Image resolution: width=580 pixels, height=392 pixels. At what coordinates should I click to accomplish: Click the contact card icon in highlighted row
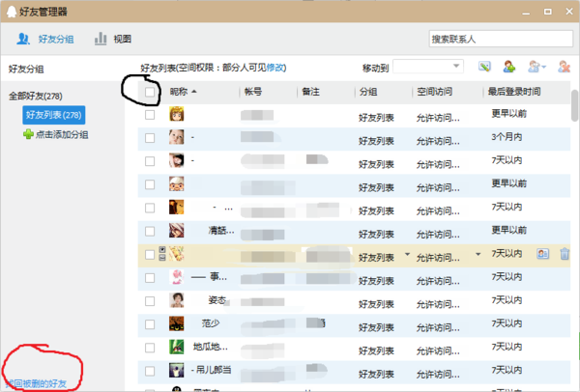[x=542, y=254]
